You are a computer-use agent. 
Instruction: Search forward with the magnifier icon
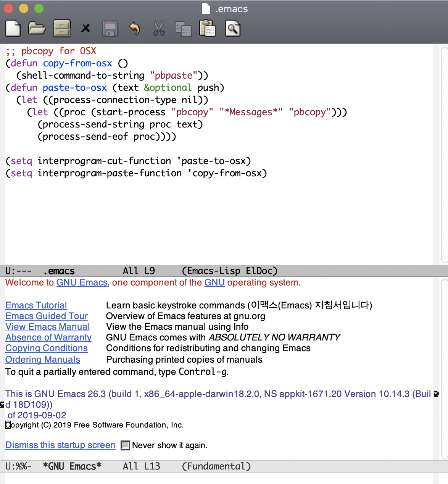click(x=232, y=29)
